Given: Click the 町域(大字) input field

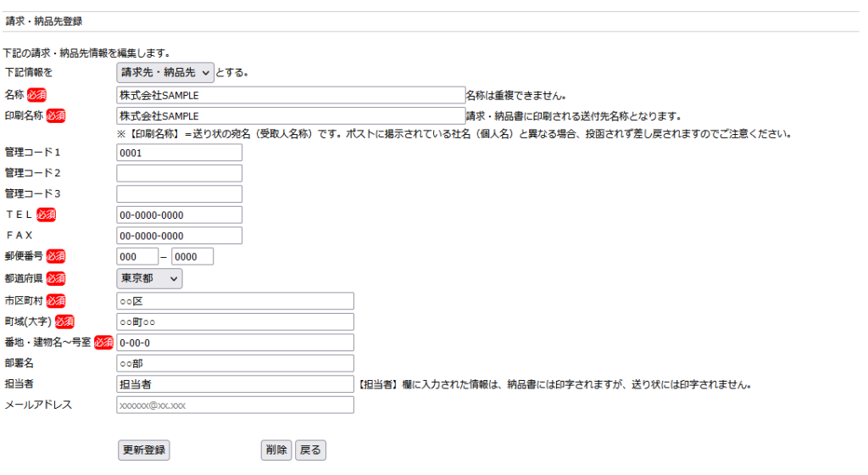Looking at the screenshot, I should tap(235, 322).
